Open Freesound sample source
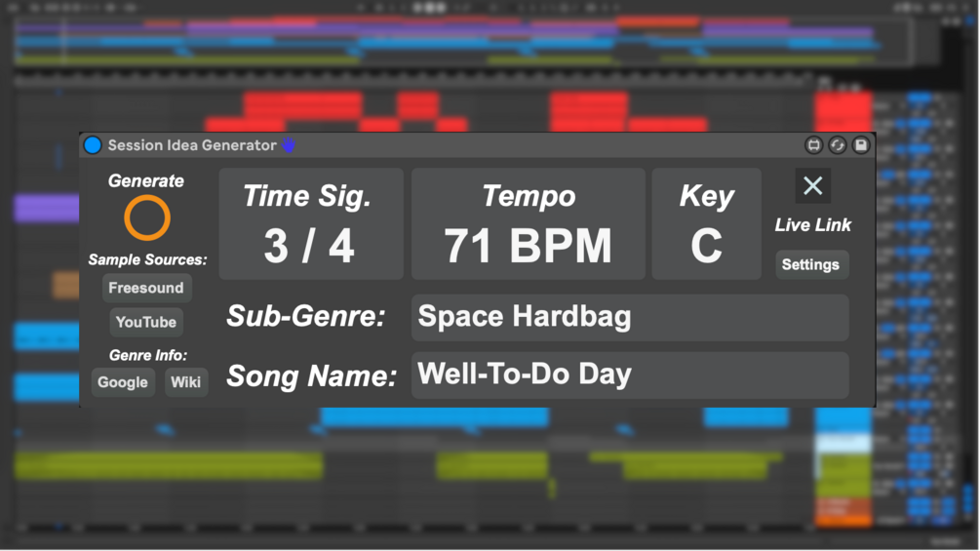Screen dimensions: 980x551 point(146,288)
